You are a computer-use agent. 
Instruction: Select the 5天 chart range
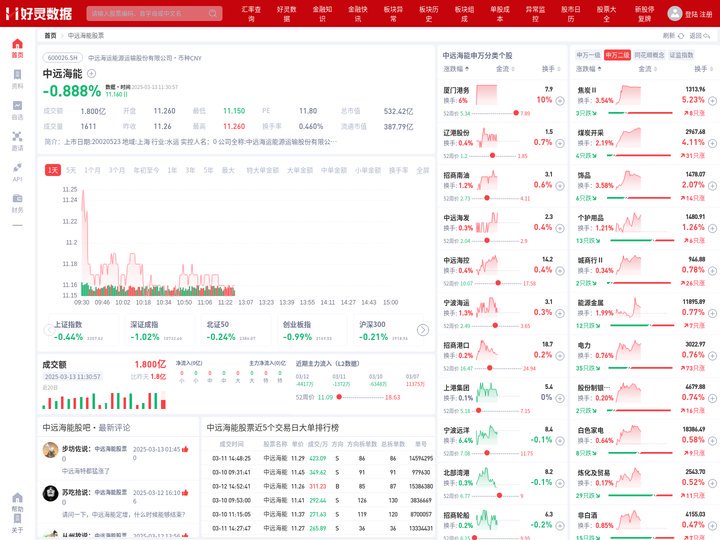click(x=71, y=170)
